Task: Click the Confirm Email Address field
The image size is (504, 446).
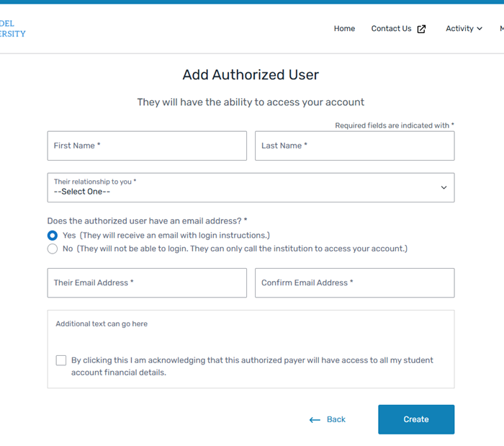Action: click(354, 283)
